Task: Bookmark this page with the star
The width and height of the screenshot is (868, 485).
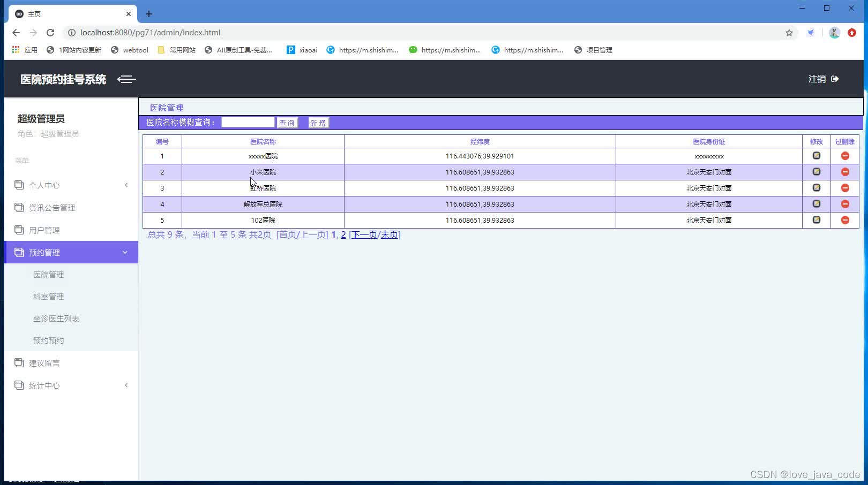Action: click(x=789, y=33)
